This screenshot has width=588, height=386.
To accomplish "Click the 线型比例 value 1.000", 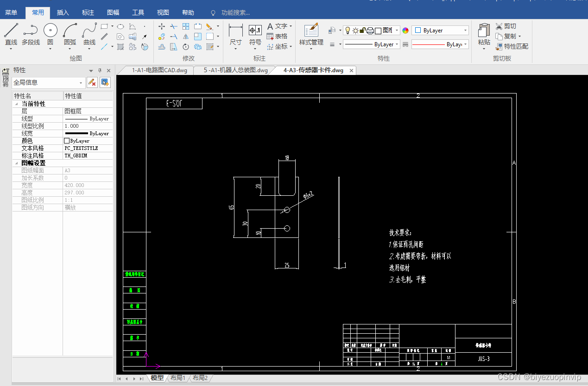I will [x=88, y=126].
